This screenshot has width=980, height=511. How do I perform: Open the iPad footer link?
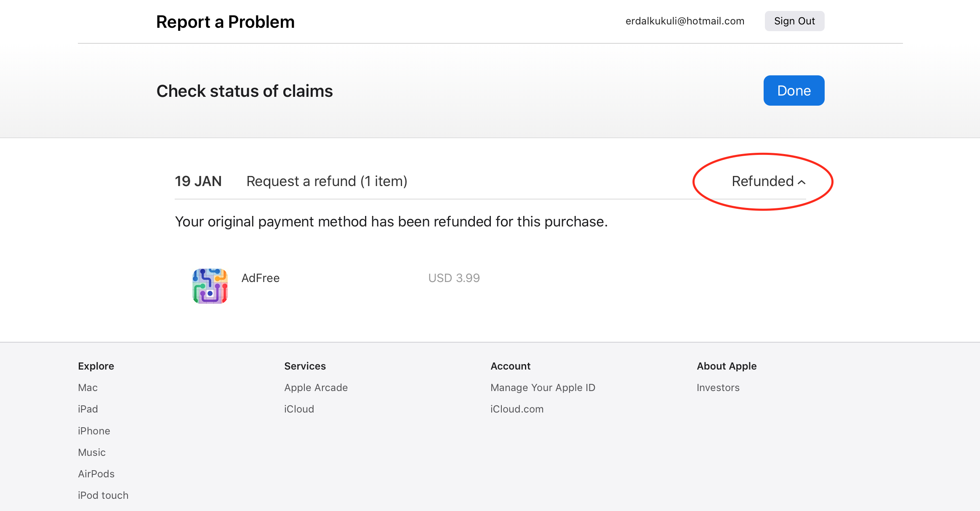coord(88,409)
